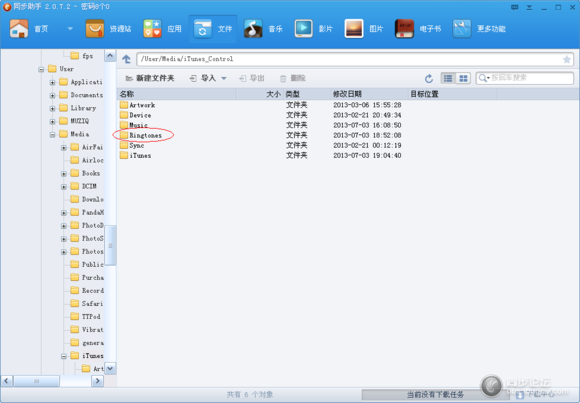Expand the dropdown arrow next to 首页
The width and height of the screenshot is (580, 403).
[70, 29]
